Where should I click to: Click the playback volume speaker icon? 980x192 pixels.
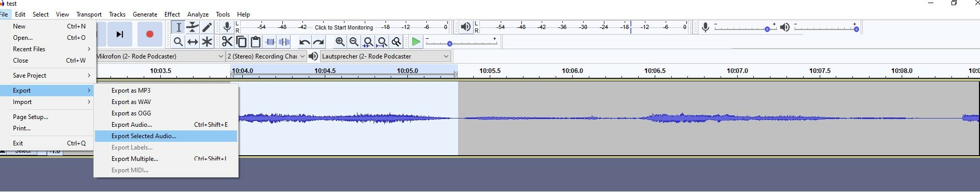(x=784, y=27)
